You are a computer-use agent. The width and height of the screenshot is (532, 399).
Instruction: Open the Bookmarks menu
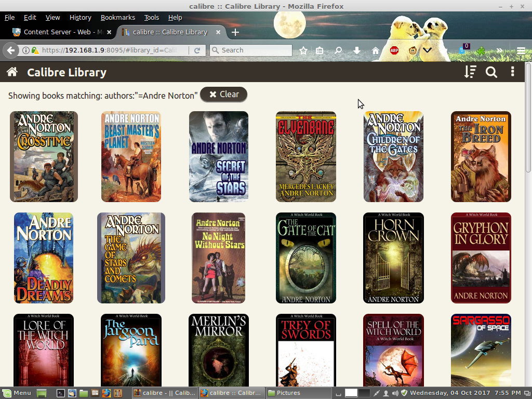[x=118, y=17]
